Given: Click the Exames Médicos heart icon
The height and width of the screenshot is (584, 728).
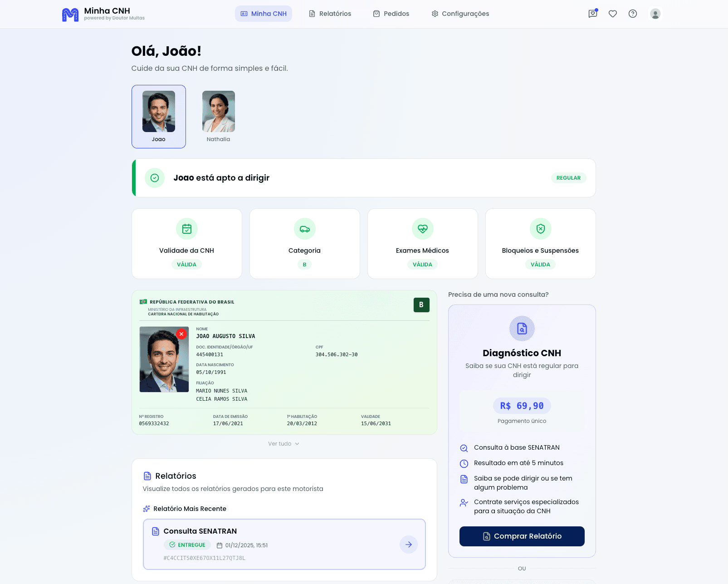Looking at the screenshot, I should (x=422, y=229).
